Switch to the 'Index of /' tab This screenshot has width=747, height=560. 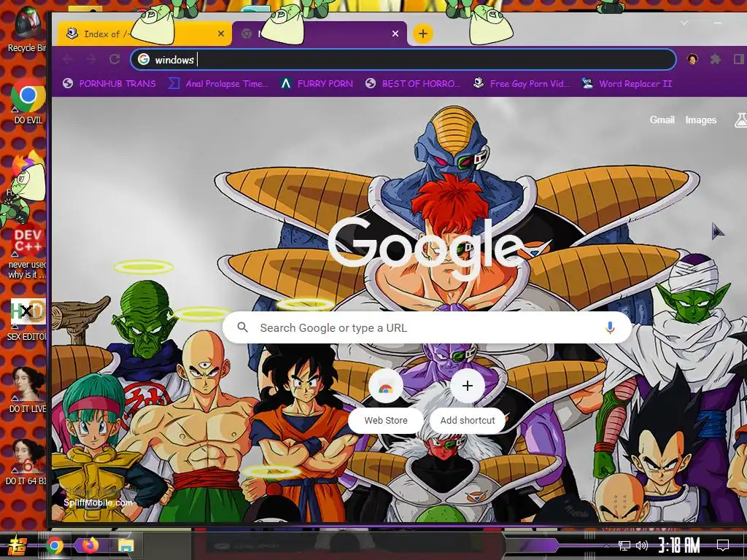coord(143,34)
